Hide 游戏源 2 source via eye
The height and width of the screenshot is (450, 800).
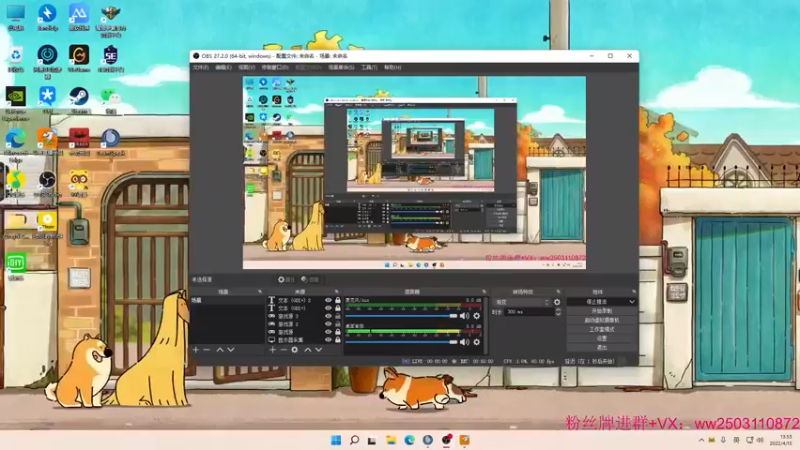328,324
